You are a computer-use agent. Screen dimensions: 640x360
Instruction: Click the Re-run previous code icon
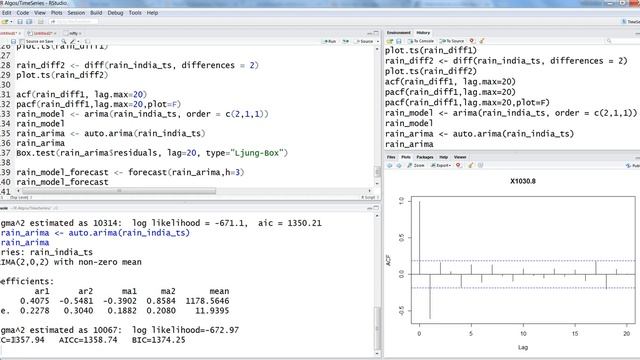tap(346, 41)
